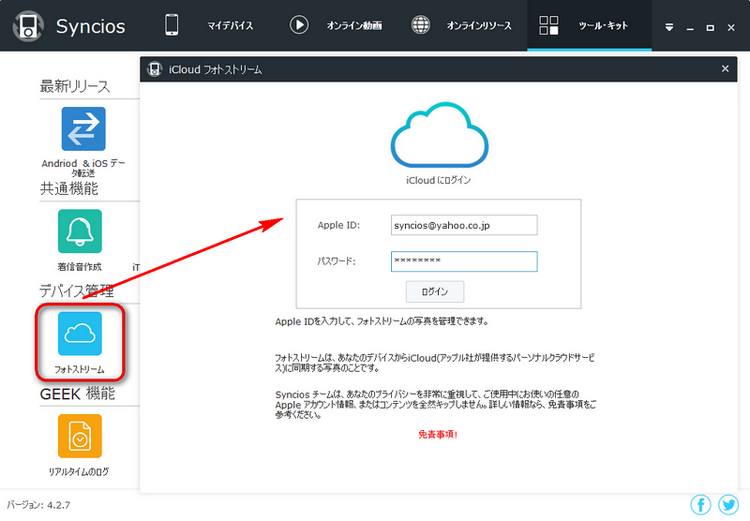Viewport: 750px width, 521px height.
Task: Open the オンライン動画 tab
Action: tap(354, 25)
